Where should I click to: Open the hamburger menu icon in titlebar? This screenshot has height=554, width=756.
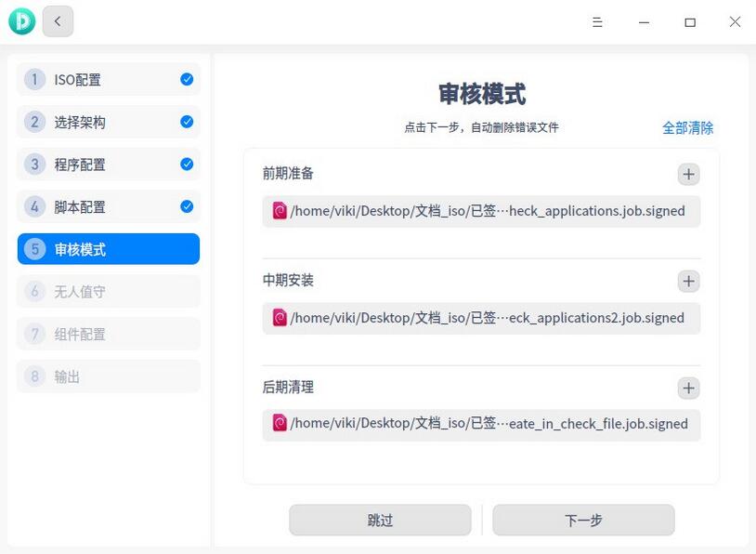pos(597,22)
